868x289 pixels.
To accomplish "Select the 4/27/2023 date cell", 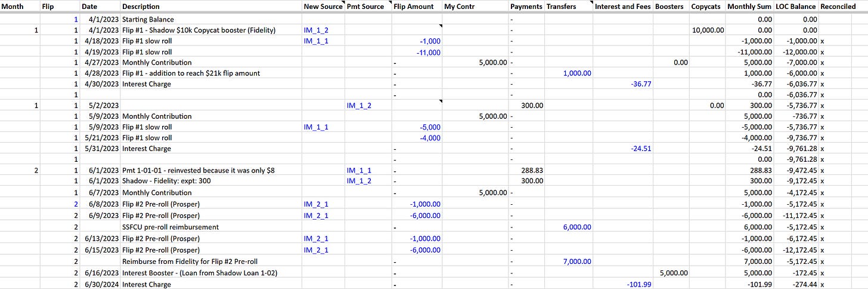I will click(100, 63).
